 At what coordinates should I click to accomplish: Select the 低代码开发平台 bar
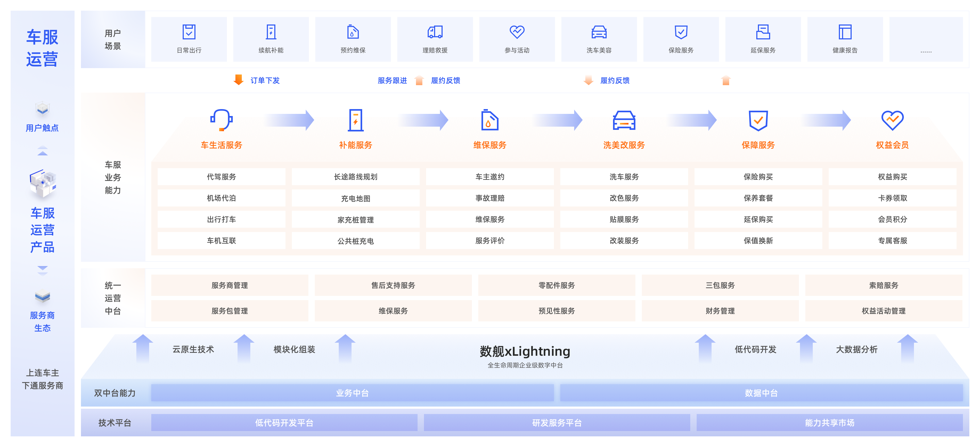tap(284, 422)
